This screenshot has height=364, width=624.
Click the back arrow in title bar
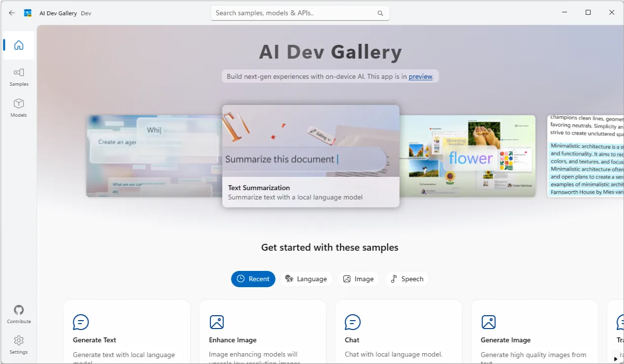tap(12, 13)
